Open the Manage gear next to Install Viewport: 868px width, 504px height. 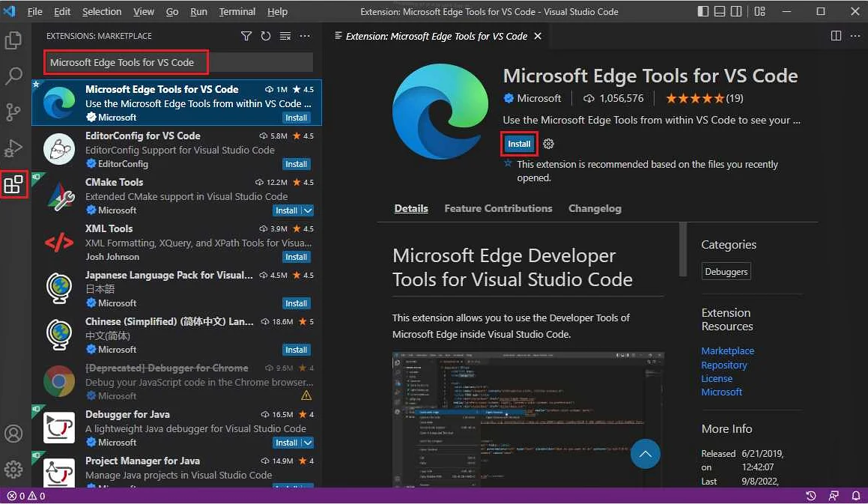point(549,144)
